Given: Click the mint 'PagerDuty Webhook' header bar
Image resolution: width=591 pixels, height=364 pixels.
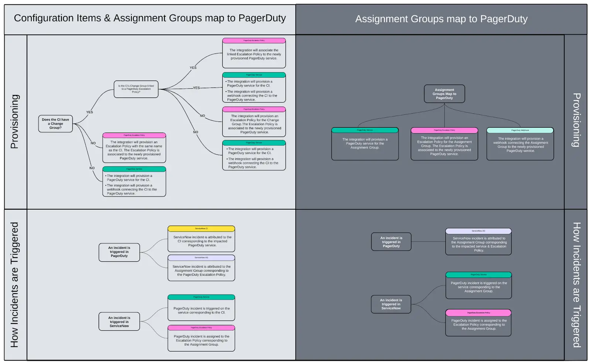Looking at the screenshot, I should pyautogui.click(x=520, y=130).
